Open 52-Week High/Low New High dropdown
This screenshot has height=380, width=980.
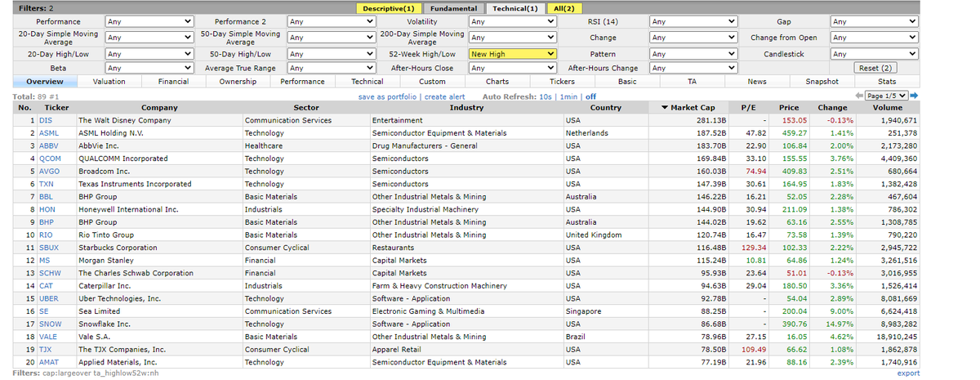tap(513, 54)
